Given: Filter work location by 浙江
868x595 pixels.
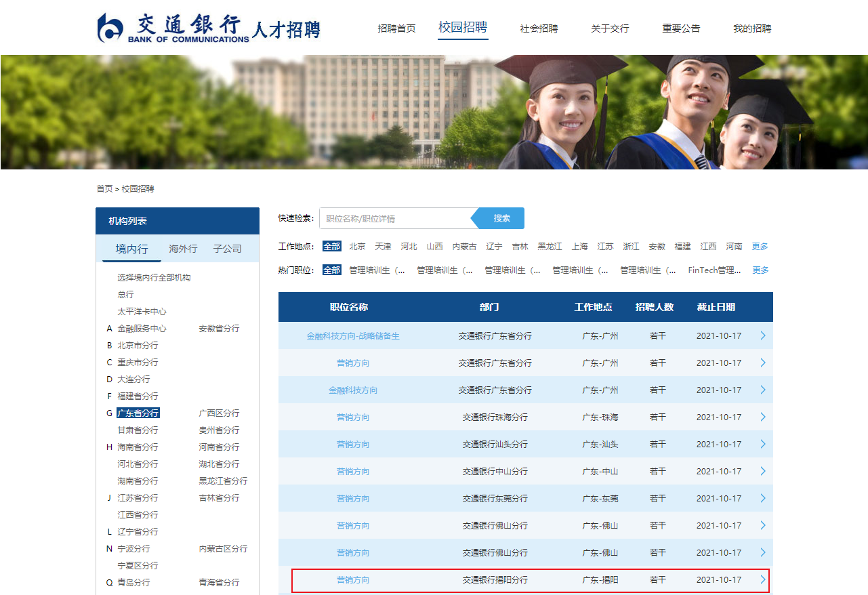Looking at the screenshot, I should point(631,247).
